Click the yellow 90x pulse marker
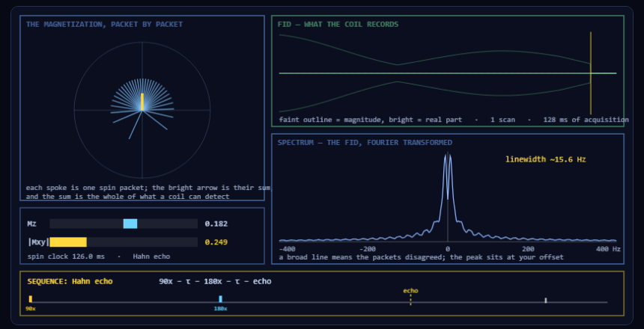The width and height of the screenshot is (644, 329). [31, 299]
